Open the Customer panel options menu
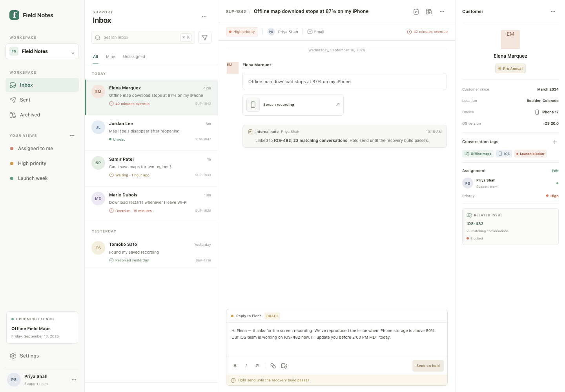 tap(553, 12)
